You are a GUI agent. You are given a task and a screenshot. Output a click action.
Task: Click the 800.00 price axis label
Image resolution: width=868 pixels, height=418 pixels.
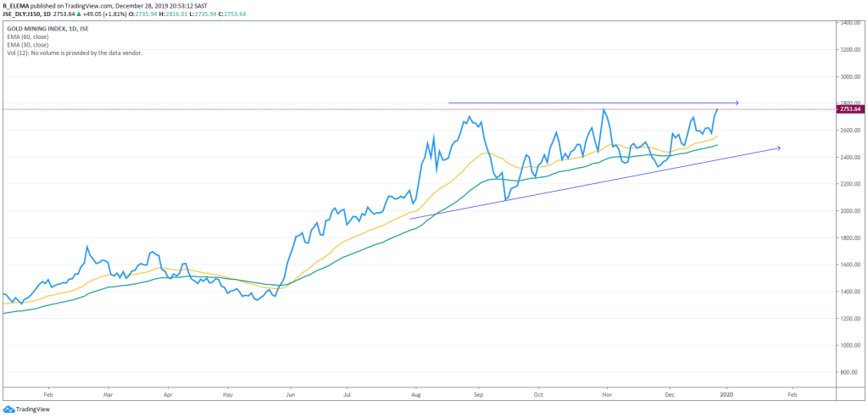point(851,372)
